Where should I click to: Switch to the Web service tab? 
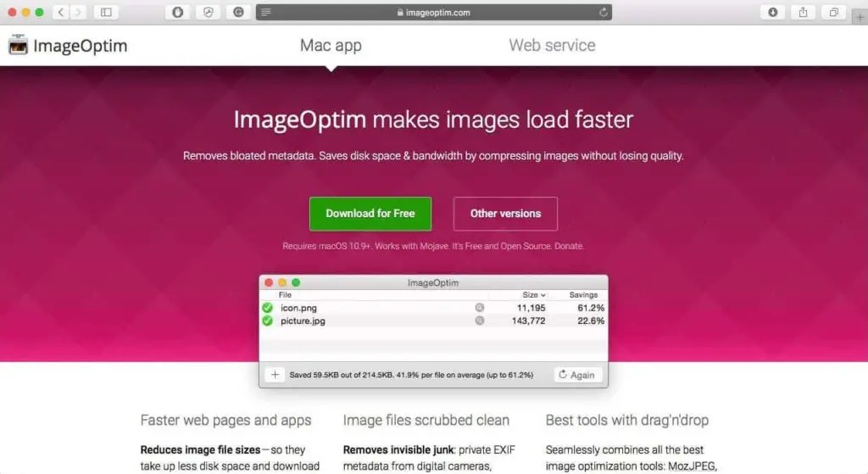(x=552, y=46)
